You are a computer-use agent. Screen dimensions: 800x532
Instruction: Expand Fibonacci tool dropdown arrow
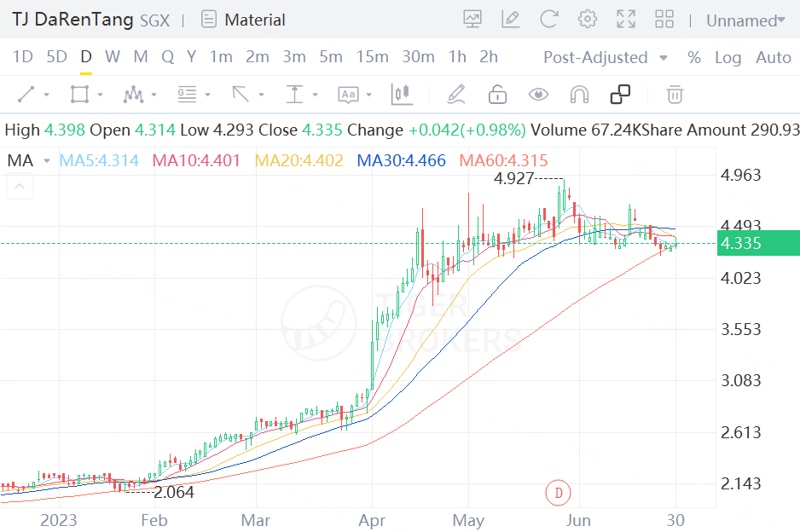coord(207,95)
